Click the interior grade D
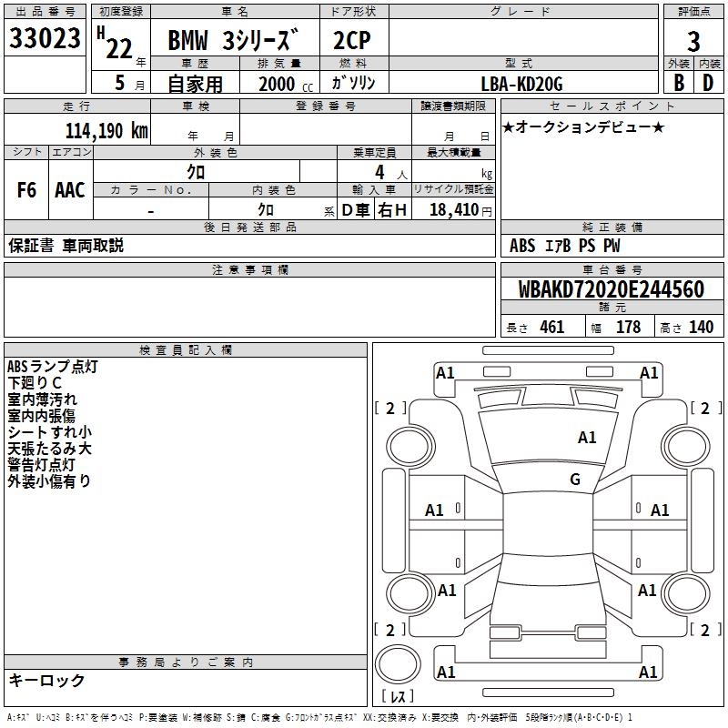The width and height of the screenshot is (728, 728). 708,83
